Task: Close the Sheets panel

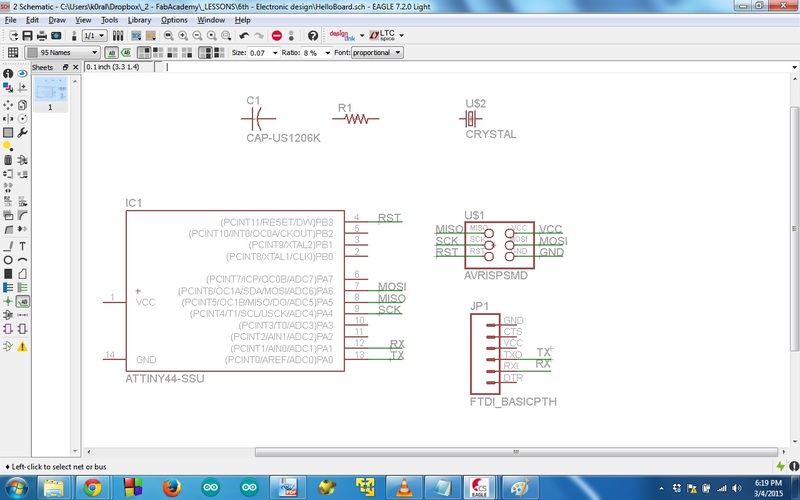Action: (x=76, y=67)
